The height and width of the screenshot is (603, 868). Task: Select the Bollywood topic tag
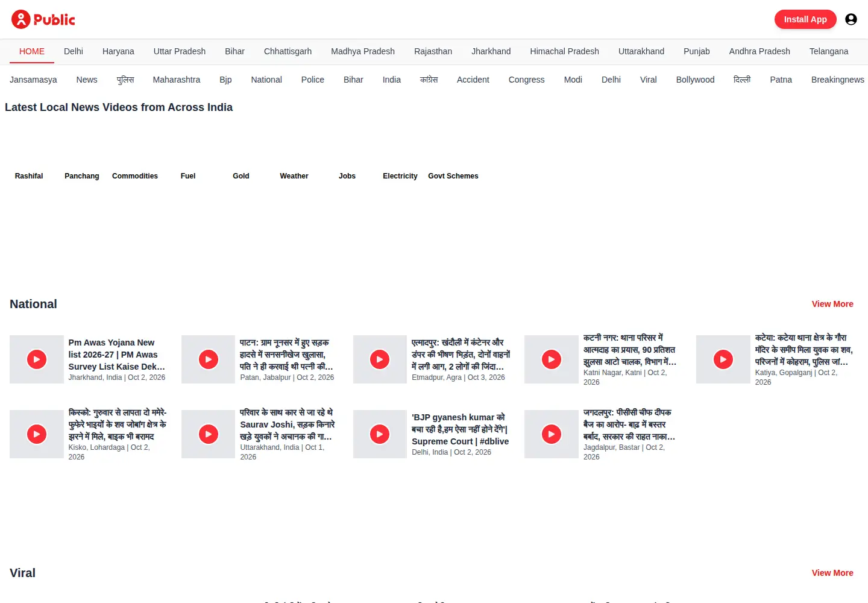coord(695,80)
